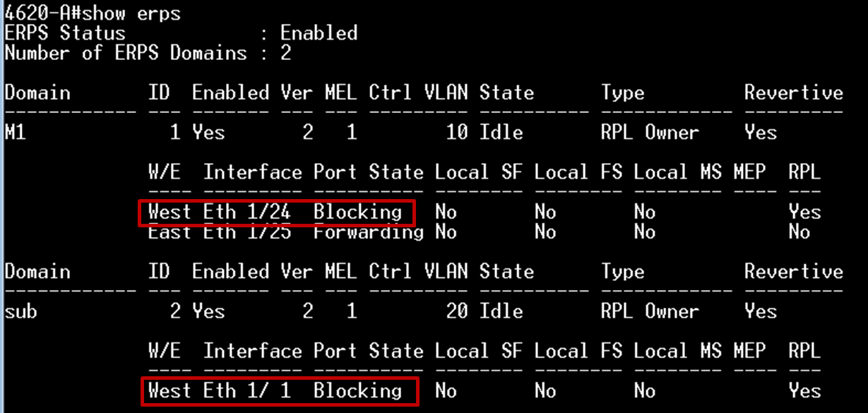Click the '4620-A#show erps' command line
The height and width of the screenshot is (413, 868).
pos(93,13)
